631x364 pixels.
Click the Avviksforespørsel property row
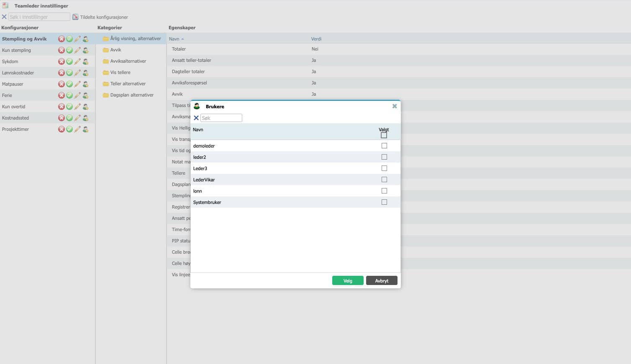(x=399, y=83)
